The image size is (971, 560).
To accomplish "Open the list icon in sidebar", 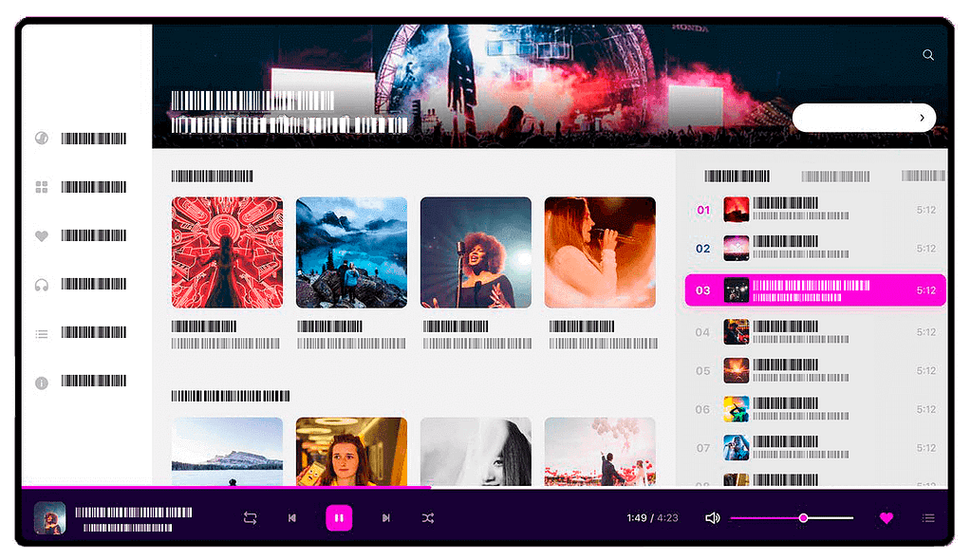I will (x=42, y=334).
